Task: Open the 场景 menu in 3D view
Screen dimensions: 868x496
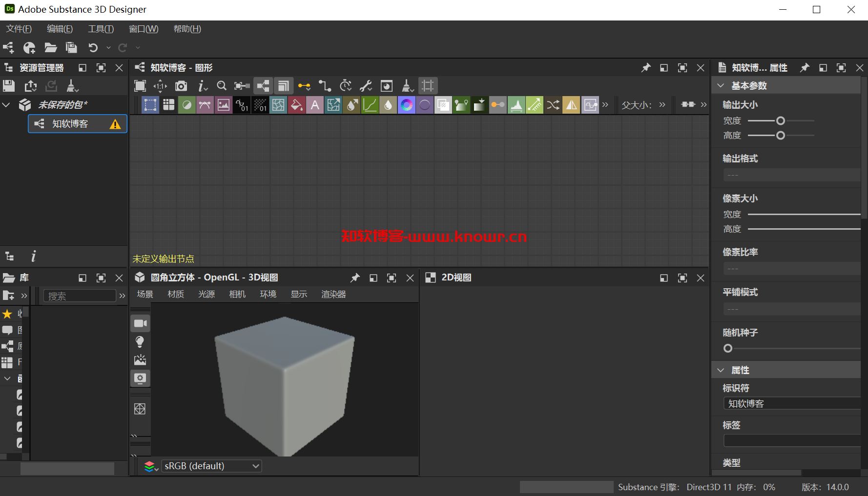Action: tap(145, 294)
